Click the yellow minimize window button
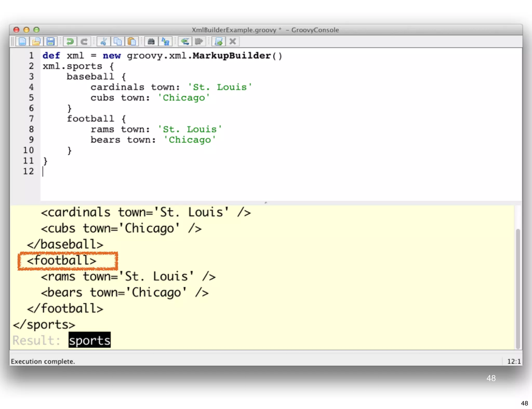Screen dimensions: 532x409 coord(26,30)
